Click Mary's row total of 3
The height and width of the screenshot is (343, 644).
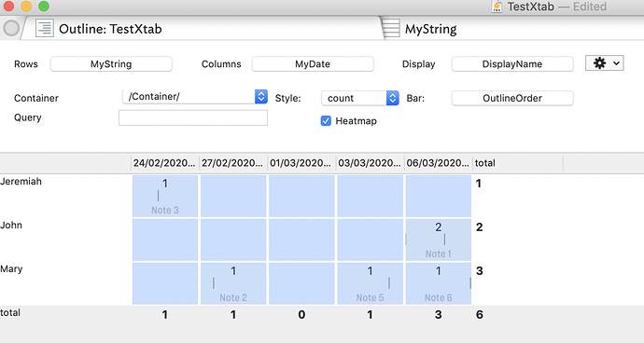480,271
